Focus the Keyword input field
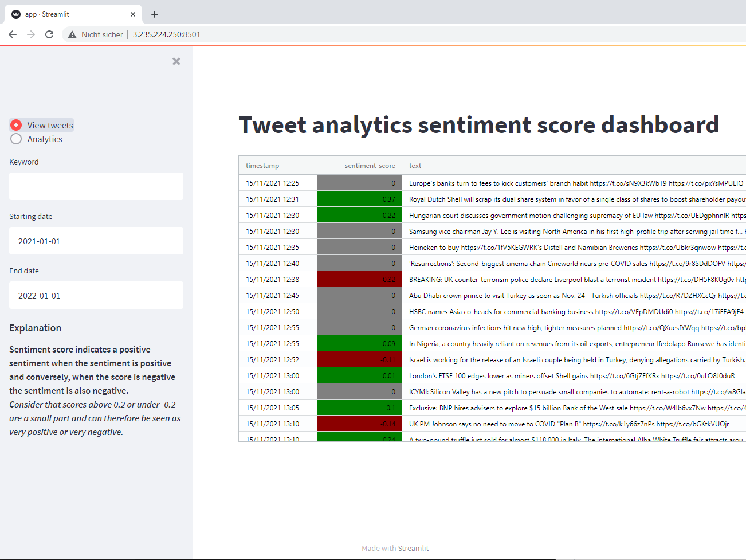Image resolution: width=746 pixels, height=560 pixels. [x=96, y=186]
